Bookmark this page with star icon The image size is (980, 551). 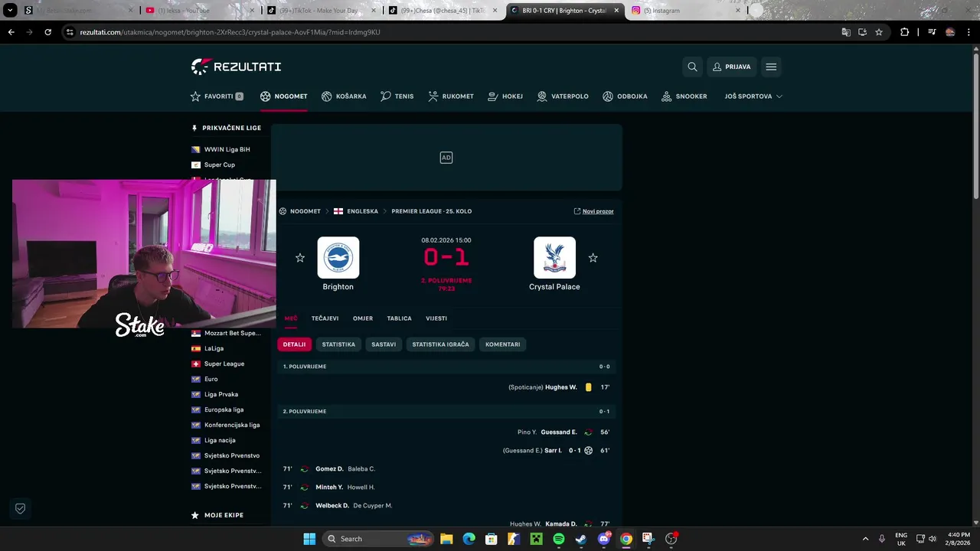point(879,32)
